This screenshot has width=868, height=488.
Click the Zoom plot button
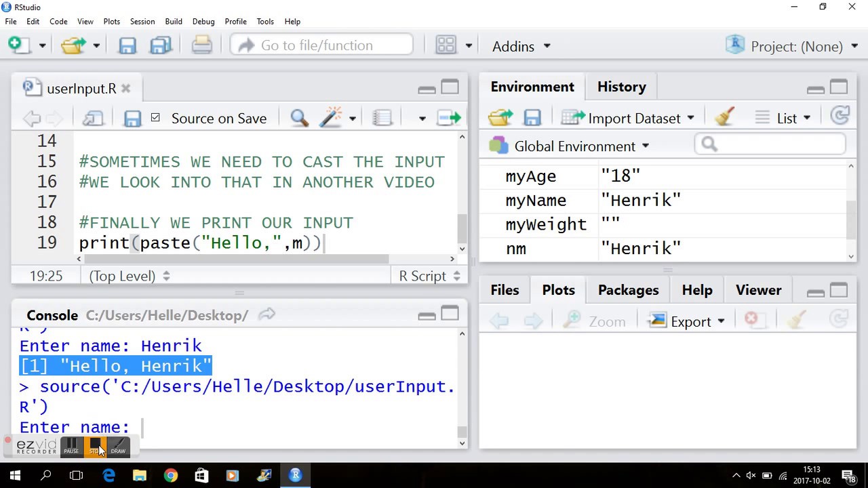[594, 321]
